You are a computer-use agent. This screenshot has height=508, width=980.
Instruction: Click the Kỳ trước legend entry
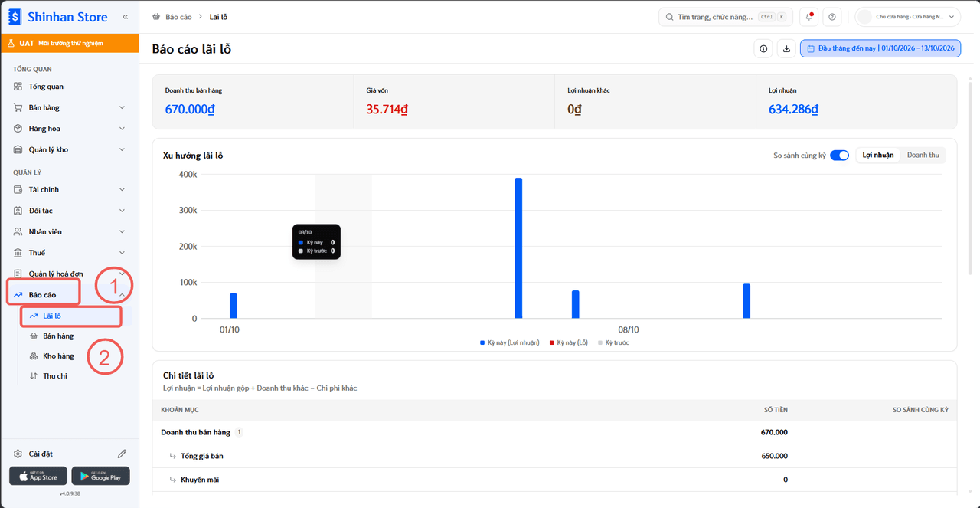[613, 342]
